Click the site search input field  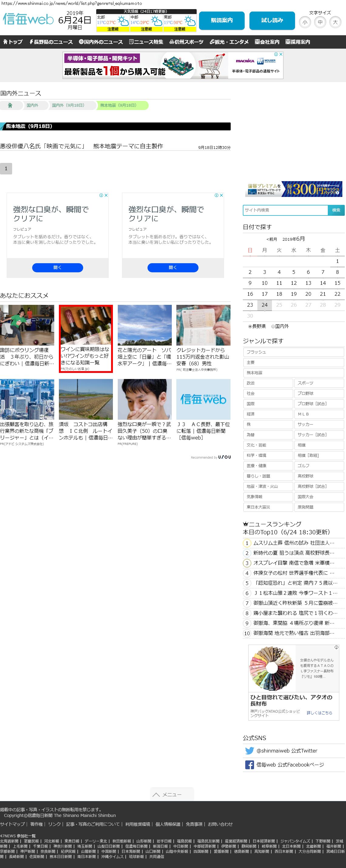285,210
